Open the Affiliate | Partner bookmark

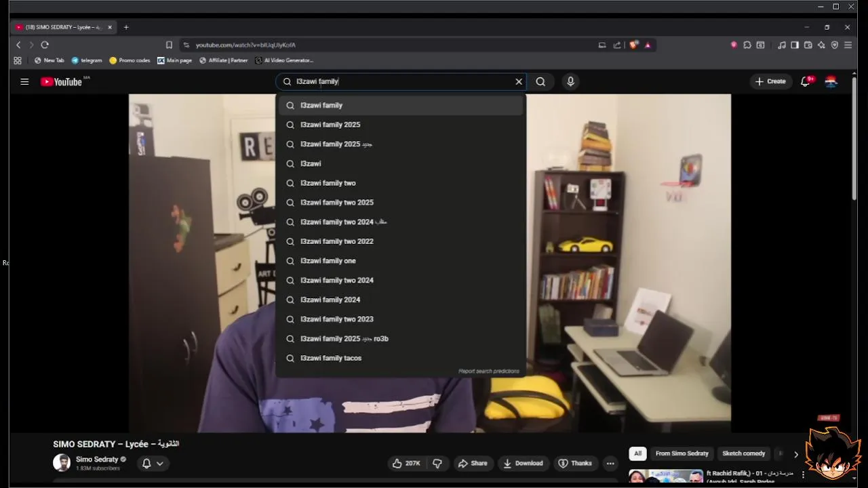pos(224,60)
